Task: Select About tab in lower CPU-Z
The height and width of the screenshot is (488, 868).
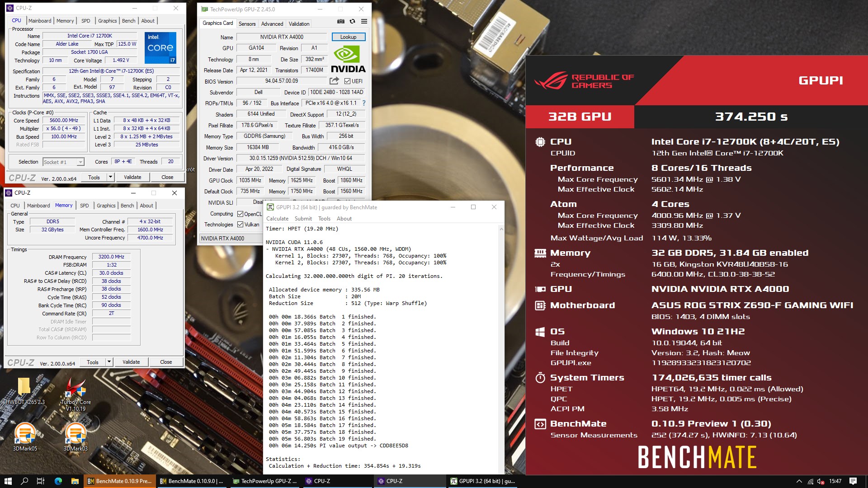Action: point(146,206)
